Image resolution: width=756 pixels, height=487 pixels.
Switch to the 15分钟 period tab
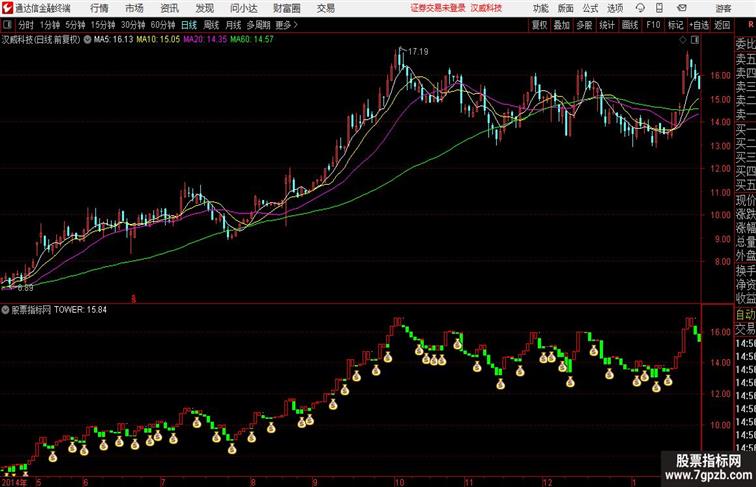pyautogui.click(x=103, y=25)
